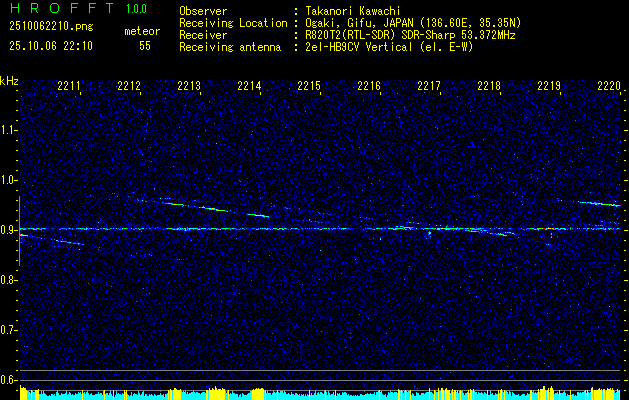Click the 2212 time marker
The width and height of the screenshot is (629, 400).
[129, 86]
